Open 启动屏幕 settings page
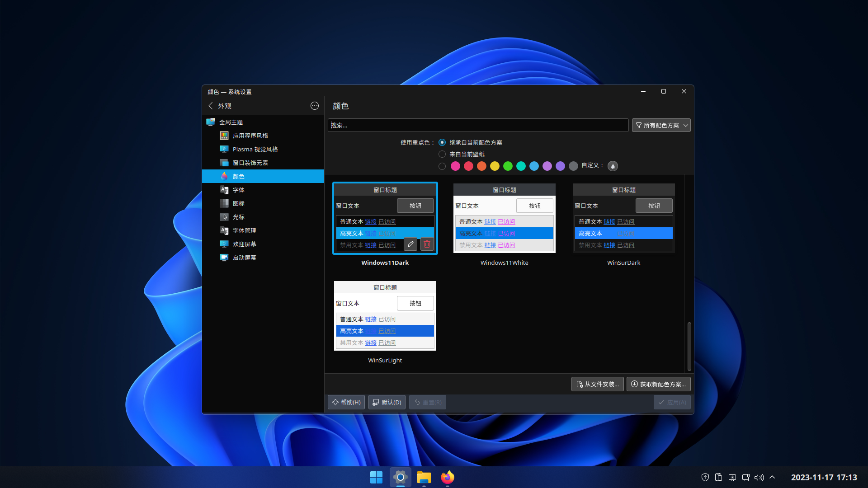 coord(263,258)
